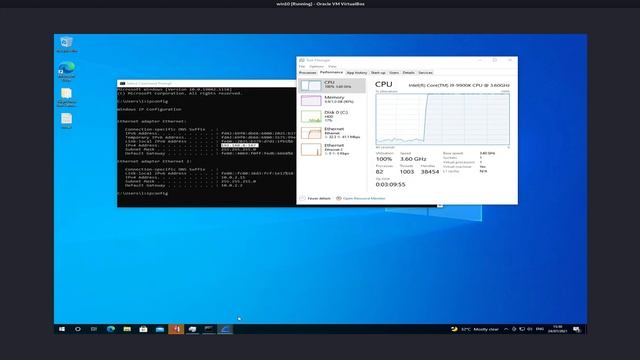640x360 pixels.
Task: Switch to the Users tab
Action: (x=394, y=73)
